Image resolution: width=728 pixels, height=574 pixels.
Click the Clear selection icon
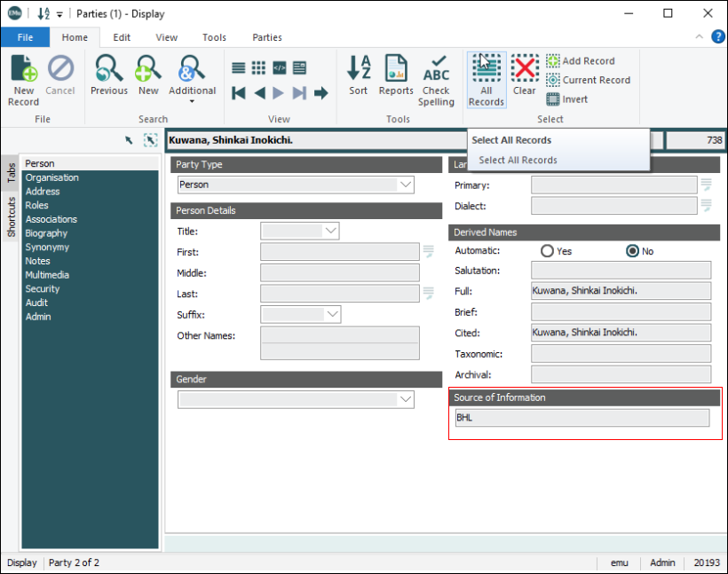pos(525,78)
